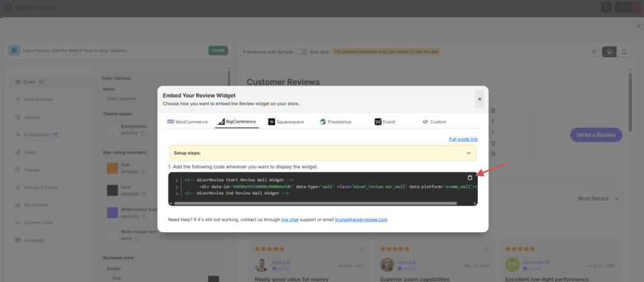Close the Embed Your Review Widget dialog

479,99
